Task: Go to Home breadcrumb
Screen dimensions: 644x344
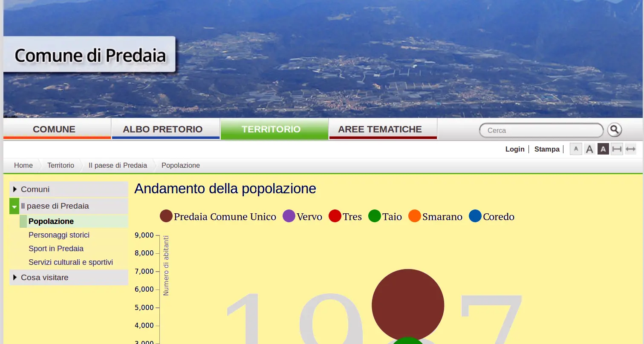Action: pos(23,165)
